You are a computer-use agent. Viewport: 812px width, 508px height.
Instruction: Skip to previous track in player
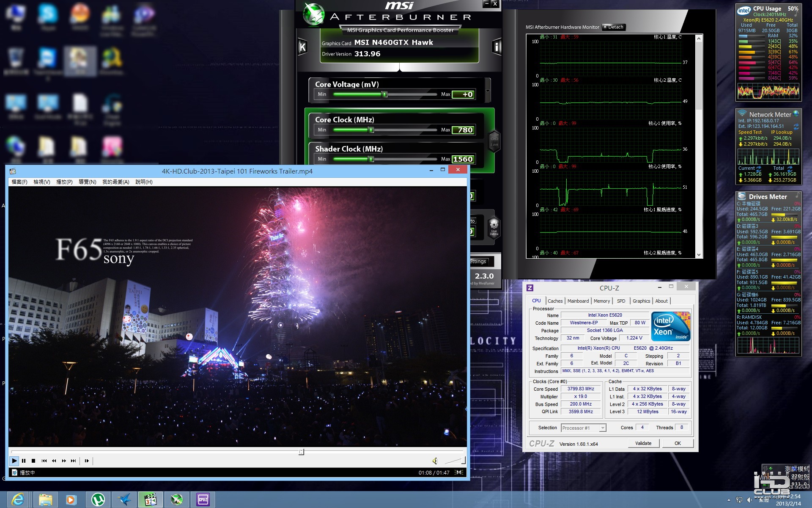pyautogui.click(x=44, y=461)
